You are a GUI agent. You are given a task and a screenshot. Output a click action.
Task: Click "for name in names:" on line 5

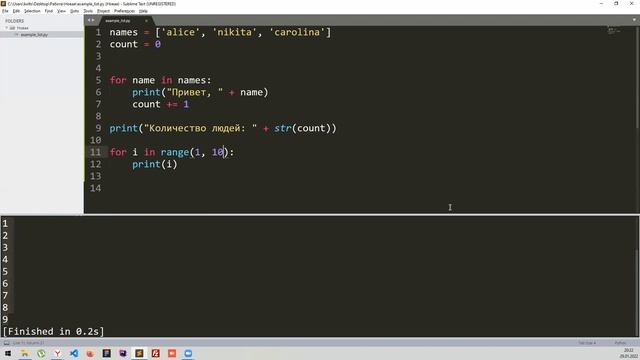[160, 80]
